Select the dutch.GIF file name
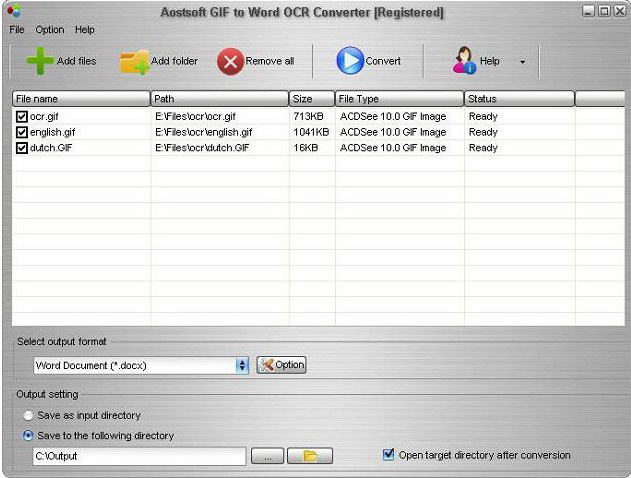This screenshot has height=478, width=631. [x=51, y=148]
